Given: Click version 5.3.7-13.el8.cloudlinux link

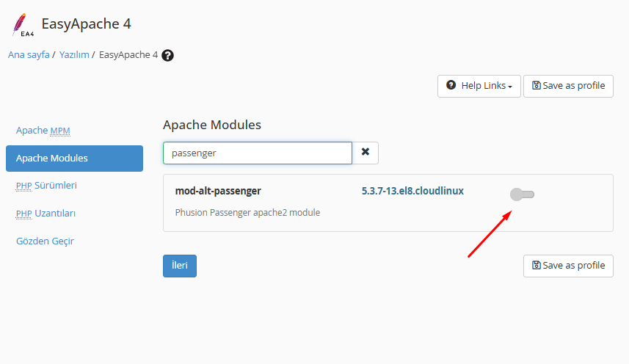Looking at the screenshot, I should click(x=412, y=191).
